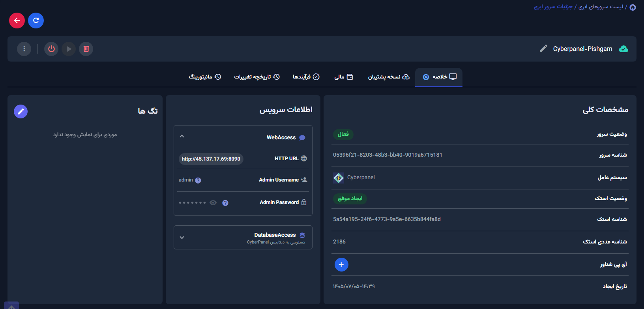The image size is (644, 309).
Task: Click the database icon beside DatabaseAccess
Action: pyautogui.click(x=302, y=235)
